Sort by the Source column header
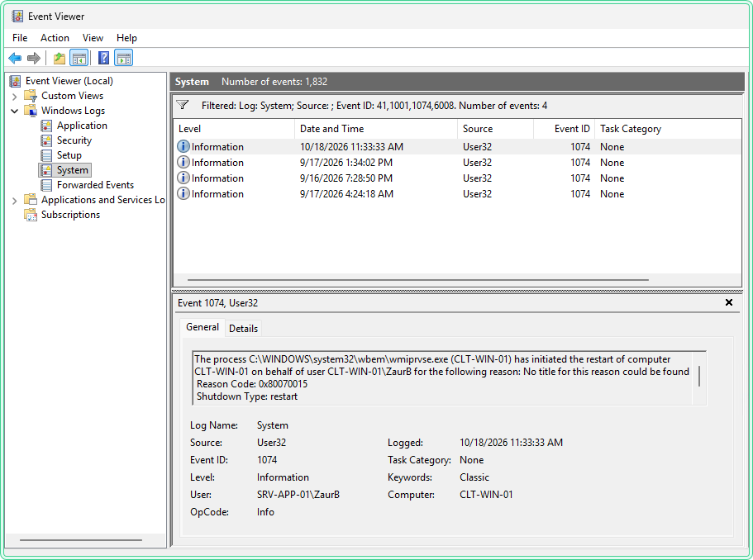The width and height of the screenshot is (753, 560). (x=496, y=129)
